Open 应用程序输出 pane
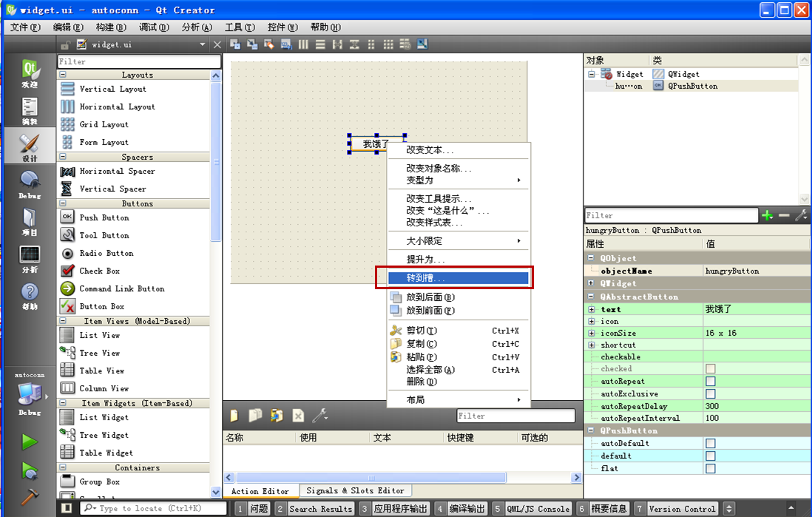 click(x=396, y=509)
